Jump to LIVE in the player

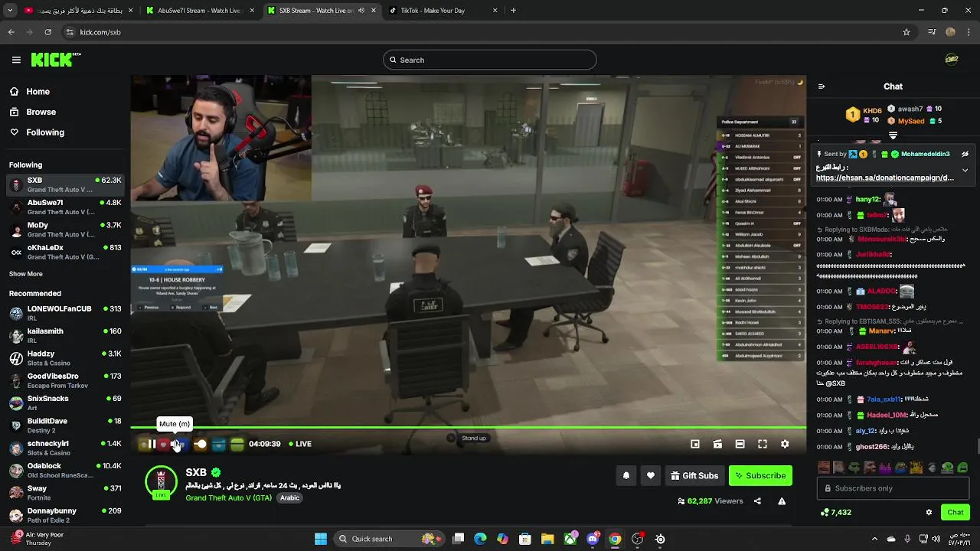coord(300,444)
